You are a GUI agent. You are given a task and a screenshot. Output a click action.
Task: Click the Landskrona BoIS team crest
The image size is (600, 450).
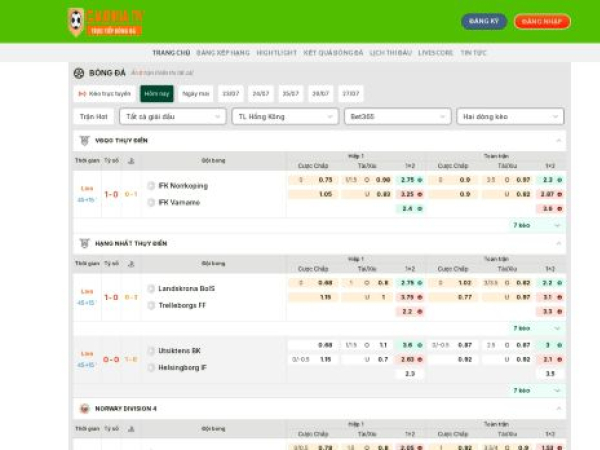coord(151,289)
